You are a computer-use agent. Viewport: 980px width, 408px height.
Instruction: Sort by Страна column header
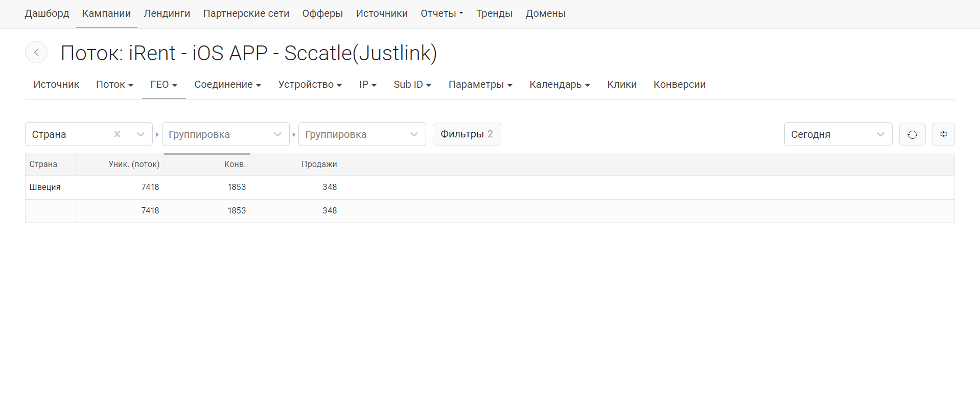click(x=51, y=164)
